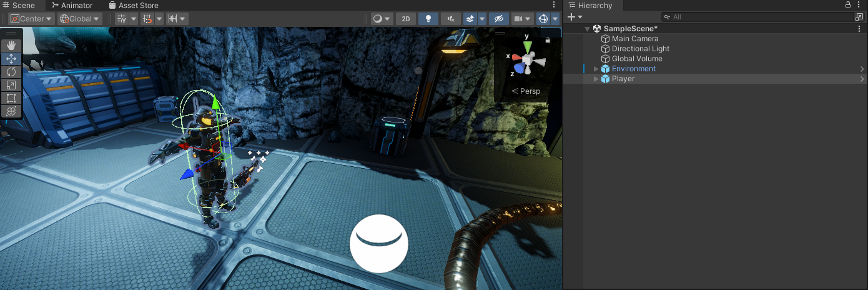
Task: Toggle scene audio mute button
Action: pyautogui.click(x=450, y=19)
